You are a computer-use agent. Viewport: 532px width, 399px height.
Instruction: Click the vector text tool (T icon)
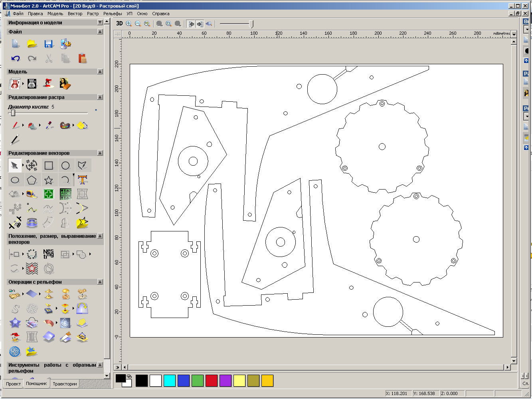83,180
